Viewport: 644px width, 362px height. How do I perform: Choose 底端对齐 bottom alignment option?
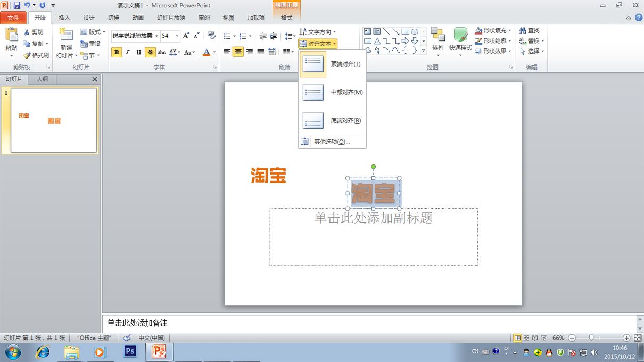pos(332,120)
